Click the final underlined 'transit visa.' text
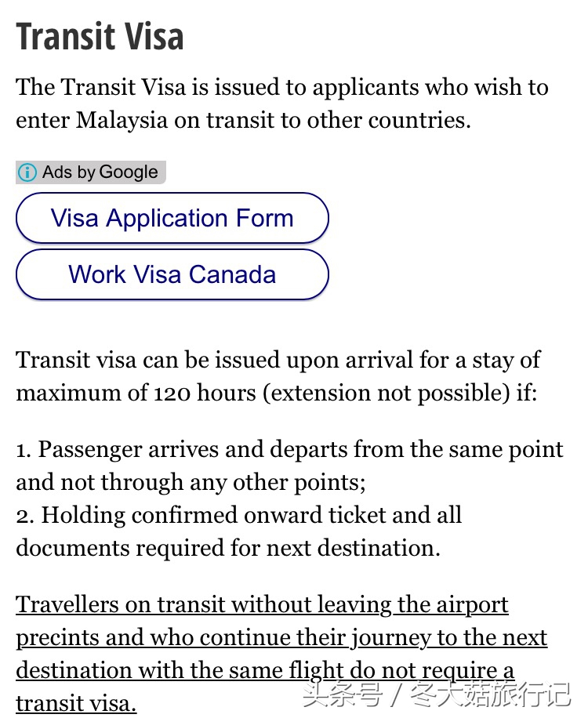Image resolution: width=588 pixels, height=718 pixels. (76, 703)
